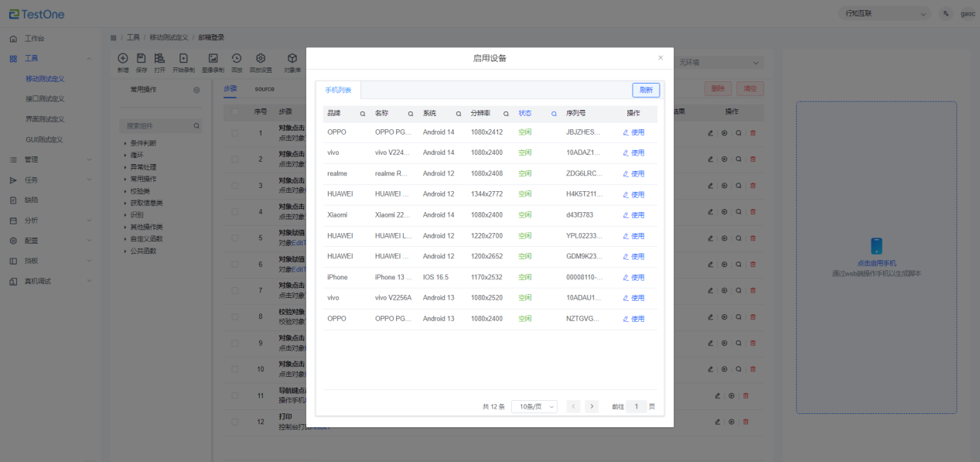Open 接口测试定义 in the sidebar
980x462 pixels.
tap(45, 99)
